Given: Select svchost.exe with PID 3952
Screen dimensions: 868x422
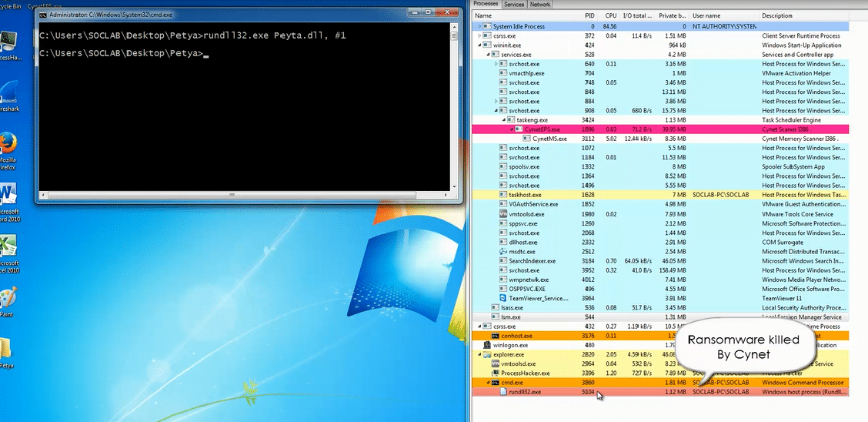Looking at the screenshot, I should click(660, 270).
